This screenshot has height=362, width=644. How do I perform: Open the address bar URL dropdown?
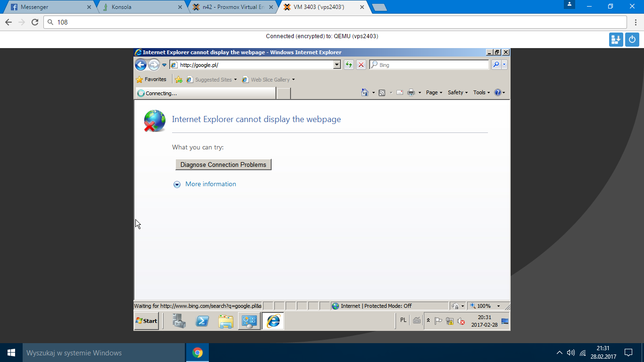click(x=337, y=65)
